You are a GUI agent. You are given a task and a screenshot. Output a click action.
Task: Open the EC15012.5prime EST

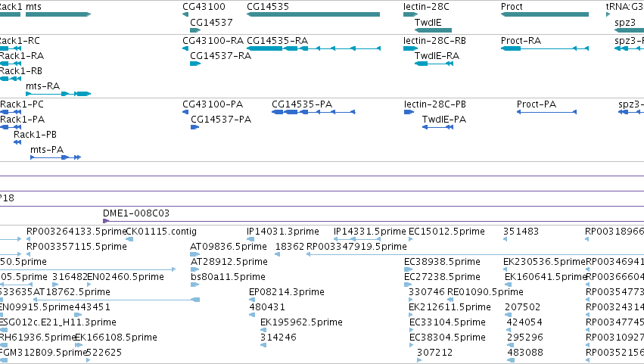coord(411,239)
